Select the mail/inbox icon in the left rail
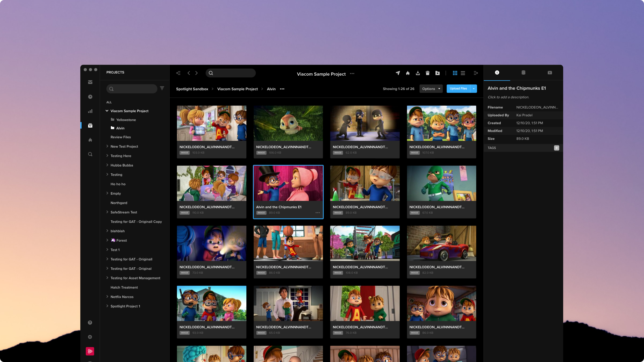The height and width of the screenshot is (362, 644). coord(90,82)
